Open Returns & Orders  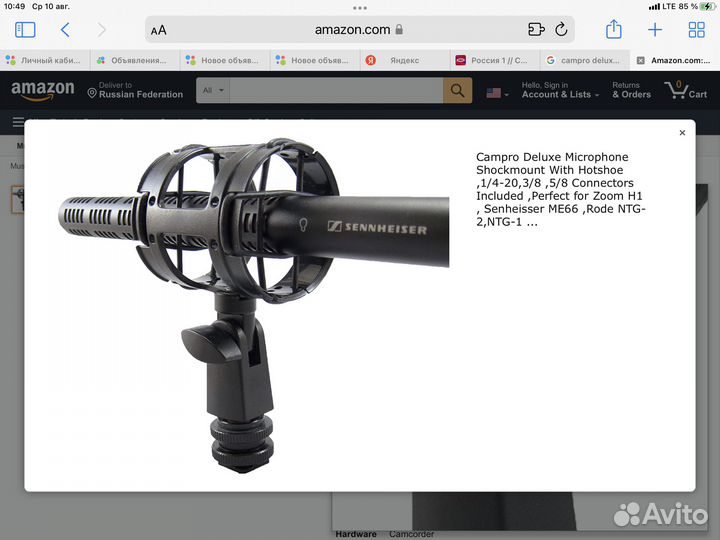[x=631, y=90]
